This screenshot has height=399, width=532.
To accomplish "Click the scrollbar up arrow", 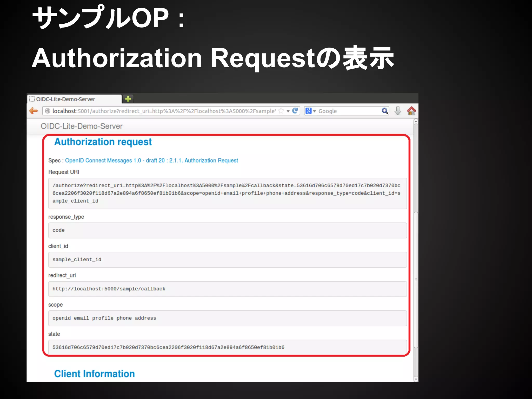I will click(416, 121).
